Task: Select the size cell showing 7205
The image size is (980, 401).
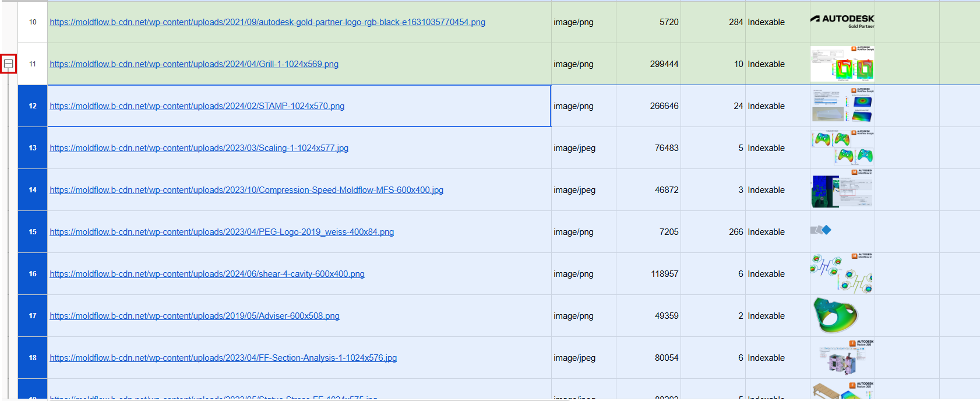Action: tap(648, 232)
